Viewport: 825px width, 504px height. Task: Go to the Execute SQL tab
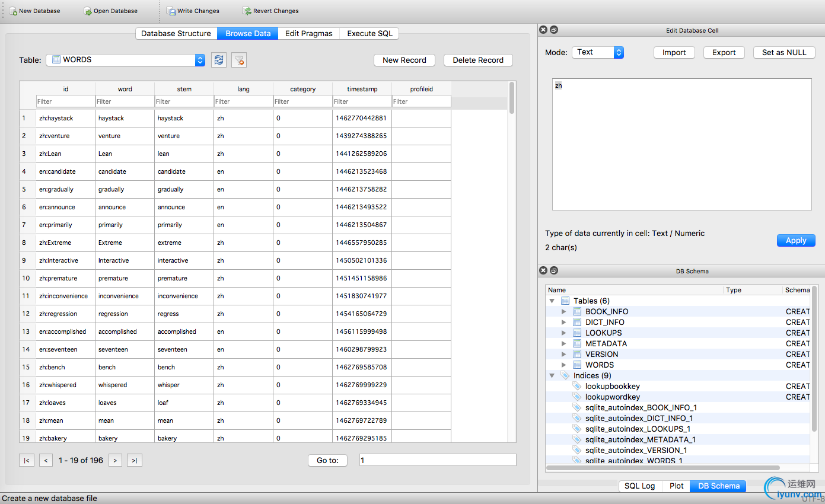tap(370, 34)
